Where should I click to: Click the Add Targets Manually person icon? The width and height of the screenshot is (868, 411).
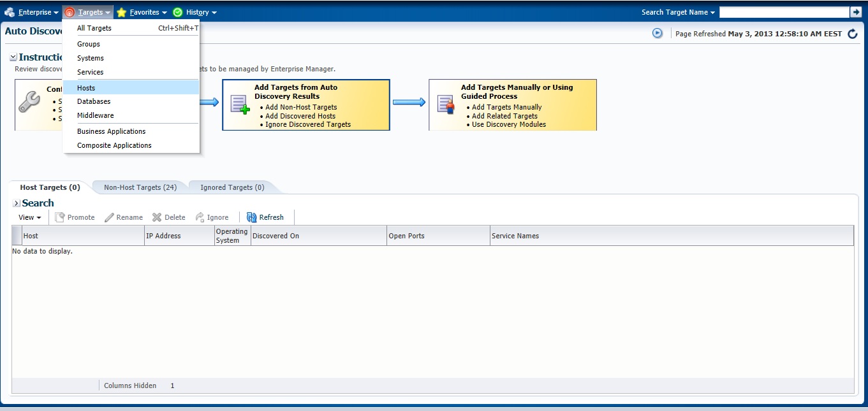point(445,105)
